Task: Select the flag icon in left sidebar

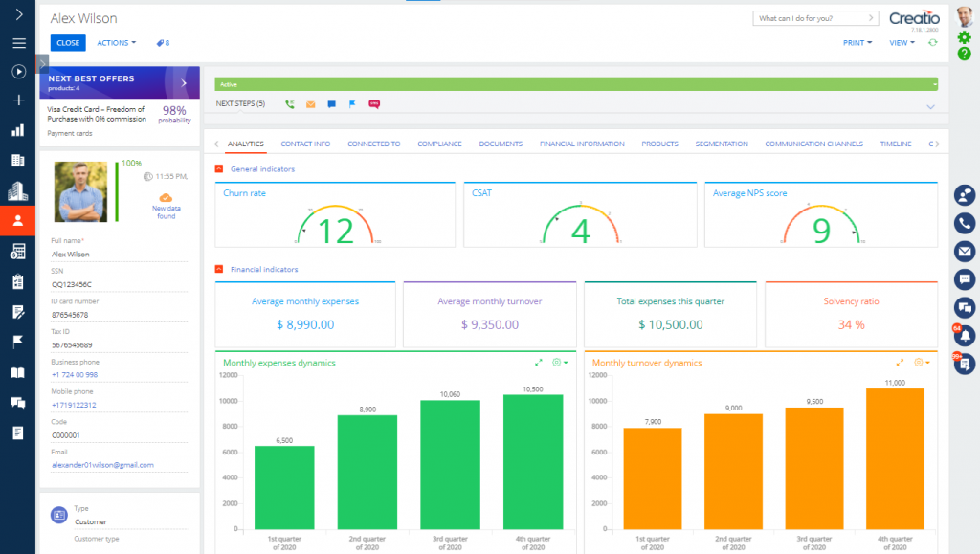Action: 18,341
